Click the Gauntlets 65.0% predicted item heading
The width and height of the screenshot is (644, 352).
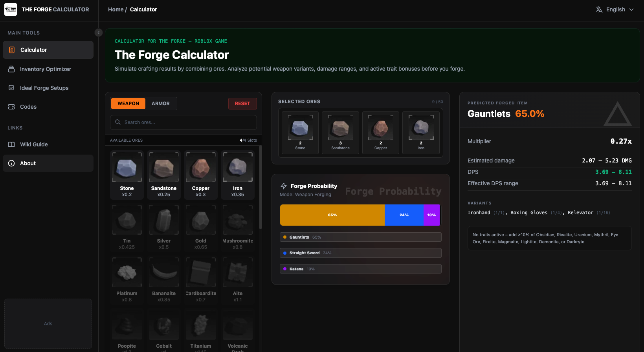(506, 114)
